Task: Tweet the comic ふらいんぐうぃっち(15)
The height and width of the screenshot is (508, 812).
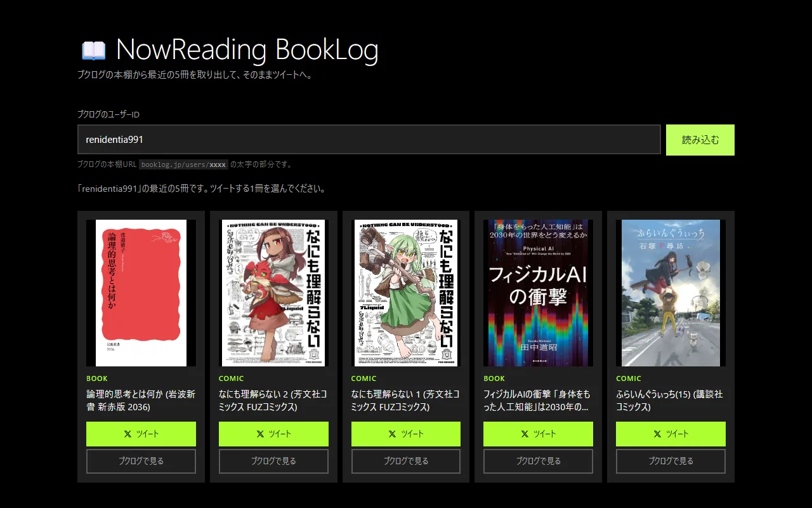Action: [671, 434]
